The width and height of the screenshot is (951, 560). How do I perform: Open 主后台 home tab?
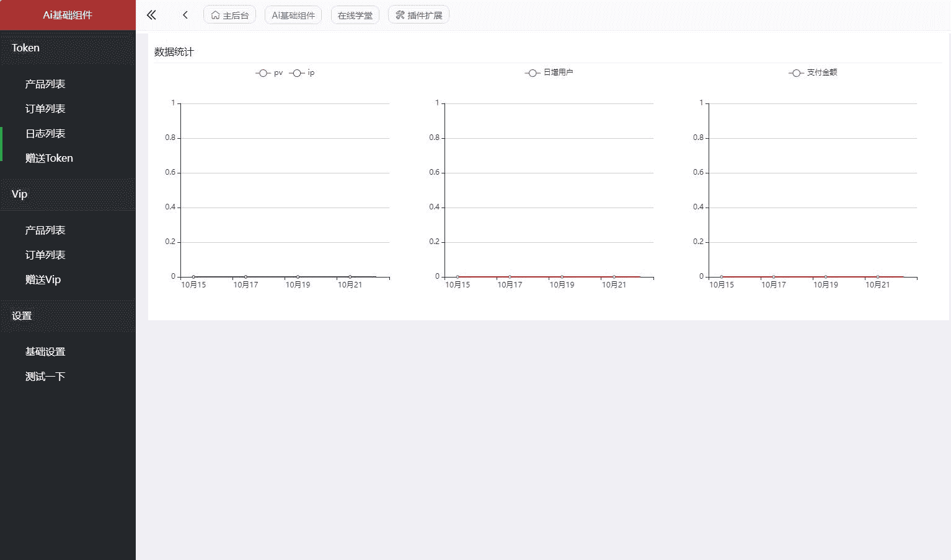(230, 15)
